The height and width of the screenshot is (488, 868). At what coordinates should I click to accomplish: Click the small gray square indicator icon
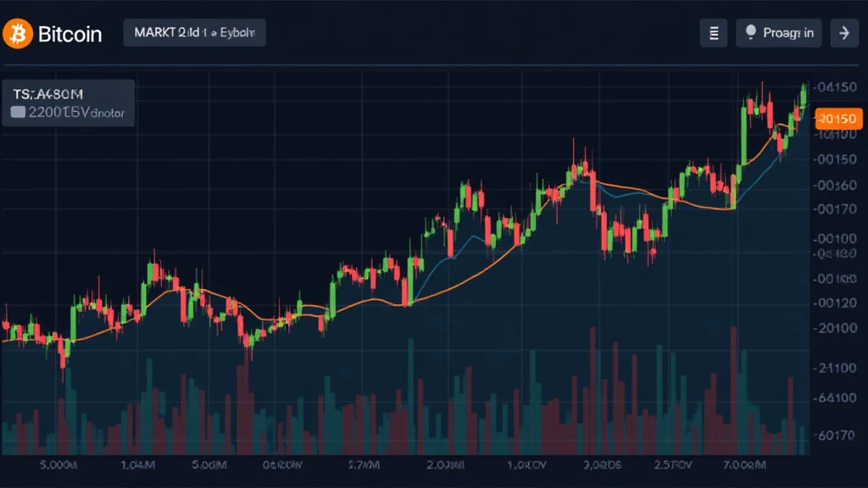18,111
